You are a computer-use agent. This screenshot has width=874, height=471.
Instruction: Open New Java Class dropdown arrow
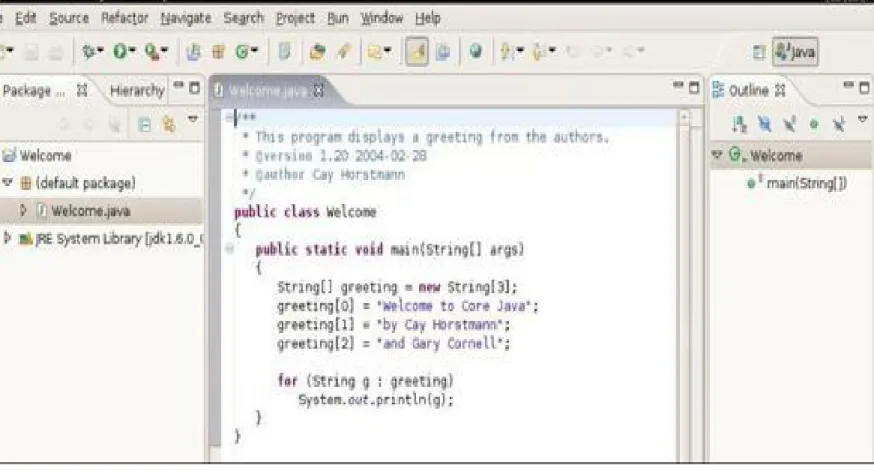tap(255, 51)
